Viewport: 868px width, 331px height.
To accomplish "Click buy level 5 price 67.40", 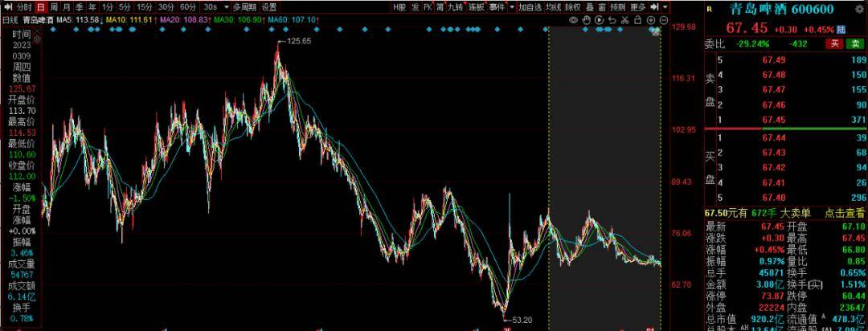I will tap(773, 197).
